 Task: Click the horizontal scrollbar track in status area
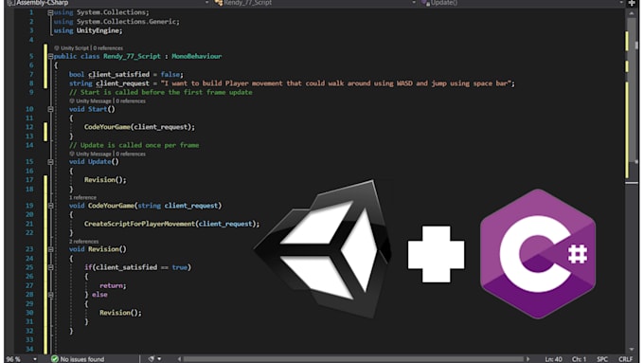click(x=353, y=359)
